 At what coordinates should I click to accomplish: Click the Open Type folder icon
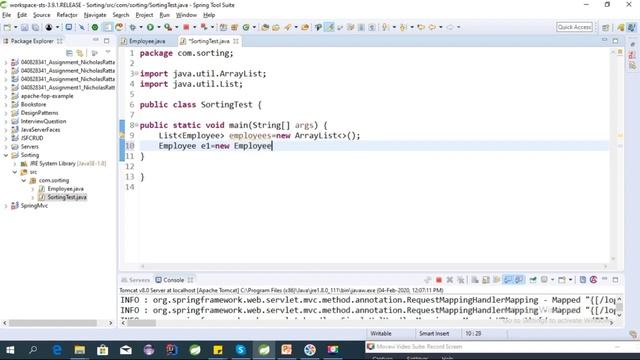point(265,27)
